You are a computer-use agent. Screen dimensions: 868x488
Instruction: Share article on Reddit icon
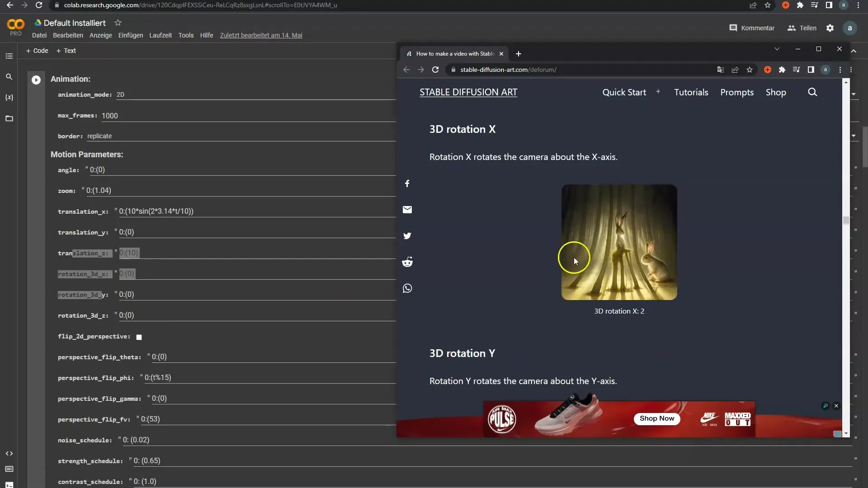[x=407, y=262]
